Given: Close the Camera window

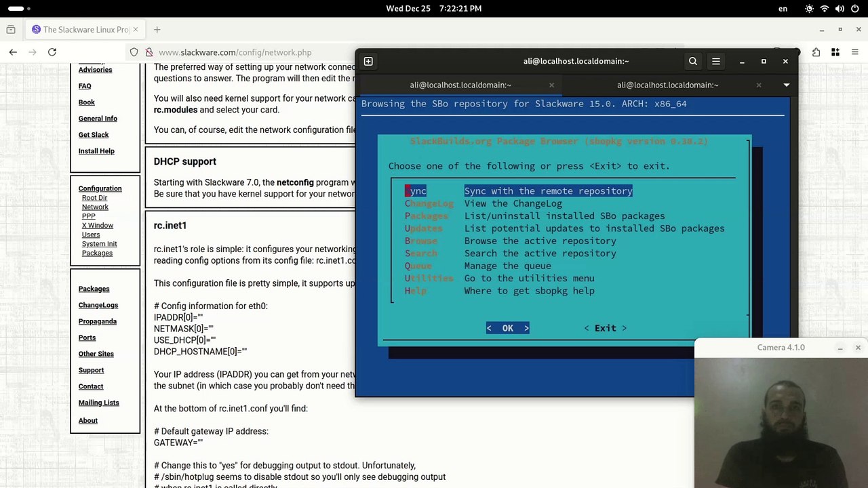Looking at the screenshot, I should click(x=858, y=348).
